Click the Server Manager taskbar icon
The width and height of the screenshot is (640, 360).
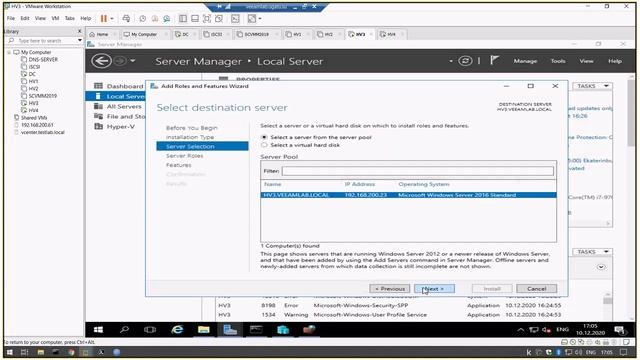coord(230,330)
